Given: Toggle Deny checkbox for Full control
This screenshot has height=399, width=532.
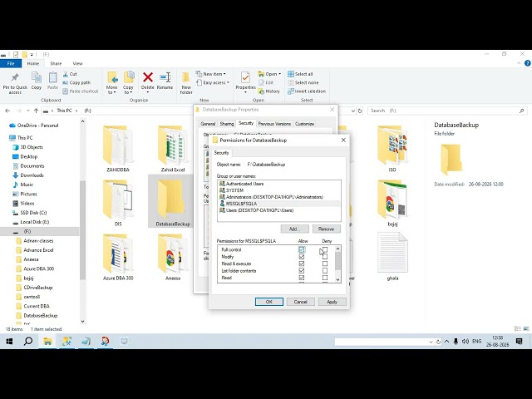Looking at the screenshot, I should [x=325, y=249].
